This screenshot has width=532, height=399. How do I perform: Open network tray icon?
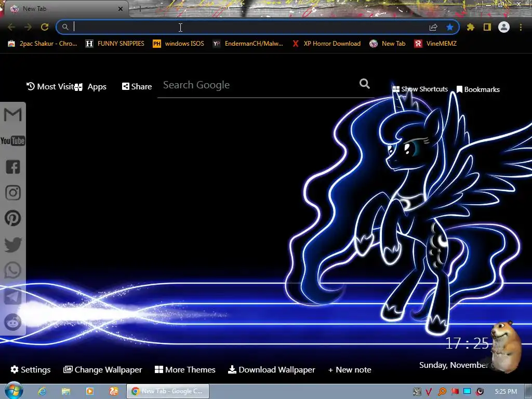[x=467, y=392]
